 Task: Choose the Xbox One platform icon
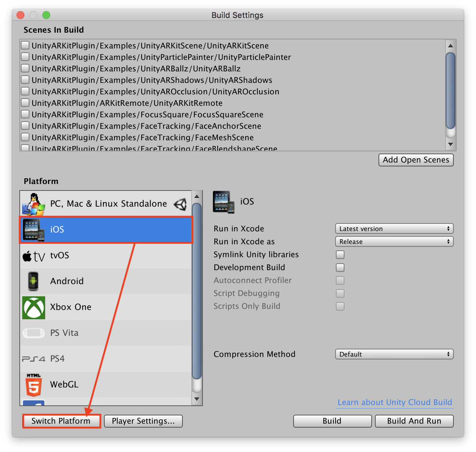click(x=34, y=307)
